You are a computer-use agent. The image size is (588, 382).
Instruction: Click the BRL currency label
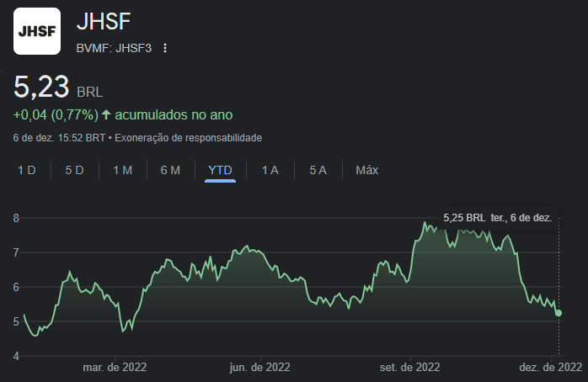tap(89, 92)
